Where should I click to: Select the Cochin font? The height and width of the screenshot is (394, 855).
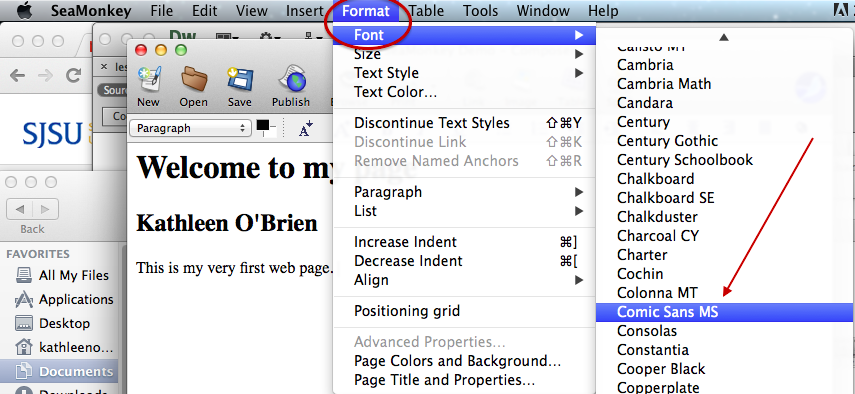click(724, 274)
